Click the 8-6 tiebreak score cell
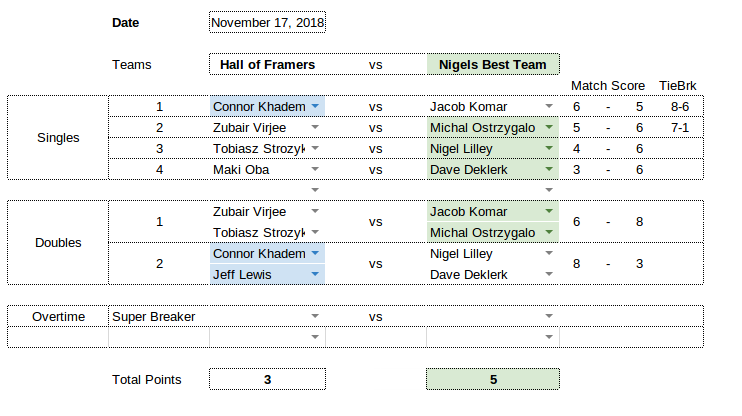Viewport: 742px width, 416px height. point(680,106)
